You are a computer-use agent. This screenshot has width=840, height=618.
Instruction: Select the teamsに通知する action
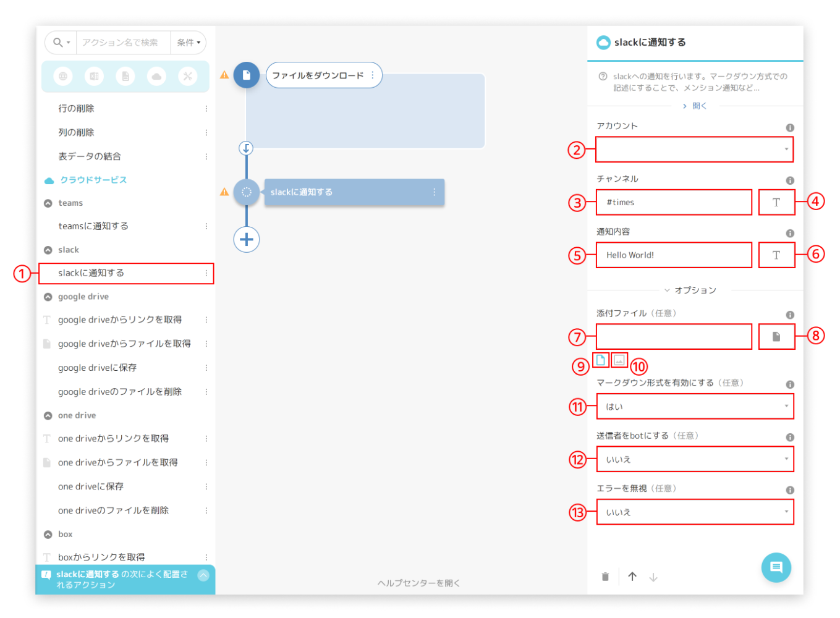[x=126, y=226]
